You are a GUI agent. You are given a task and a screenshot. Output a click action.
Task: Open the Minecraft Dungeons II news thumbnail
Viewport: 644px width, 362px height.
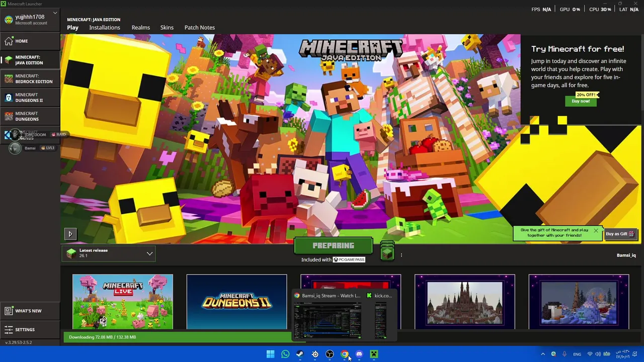pos(236,302)
